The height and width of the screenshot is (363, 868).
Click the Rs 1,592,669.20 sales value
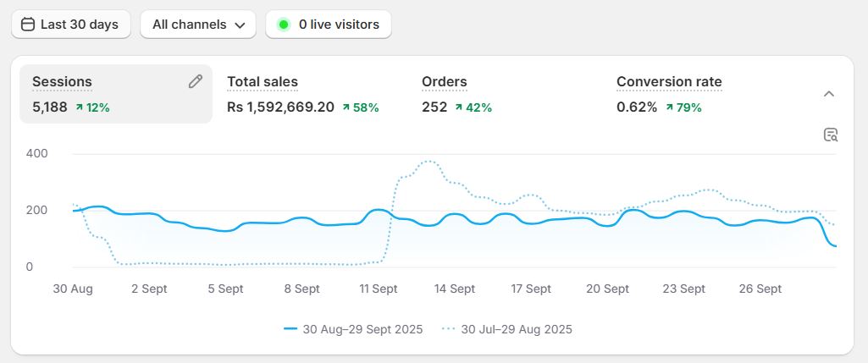coord(280,107)
